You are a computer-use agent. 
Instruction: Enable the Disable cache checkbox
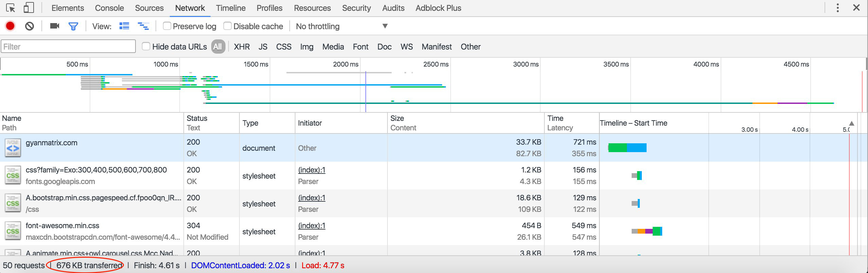228,26
